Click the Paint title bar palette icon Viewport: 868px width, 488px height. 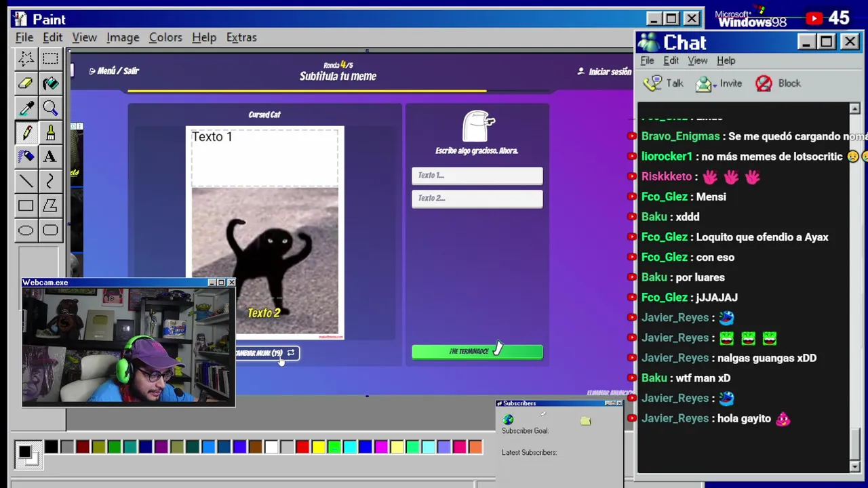click(x=20, y=19)
